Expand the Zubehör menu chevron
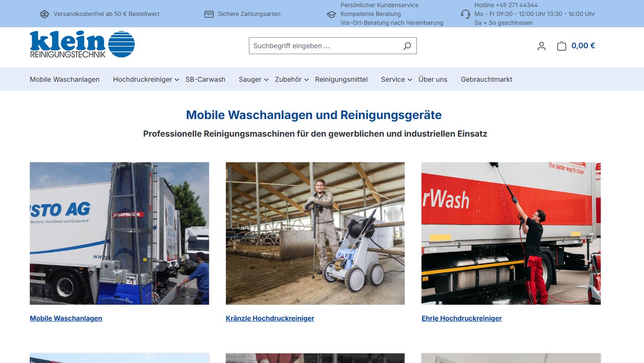This screenshot has width=644, height=363. 306,80
